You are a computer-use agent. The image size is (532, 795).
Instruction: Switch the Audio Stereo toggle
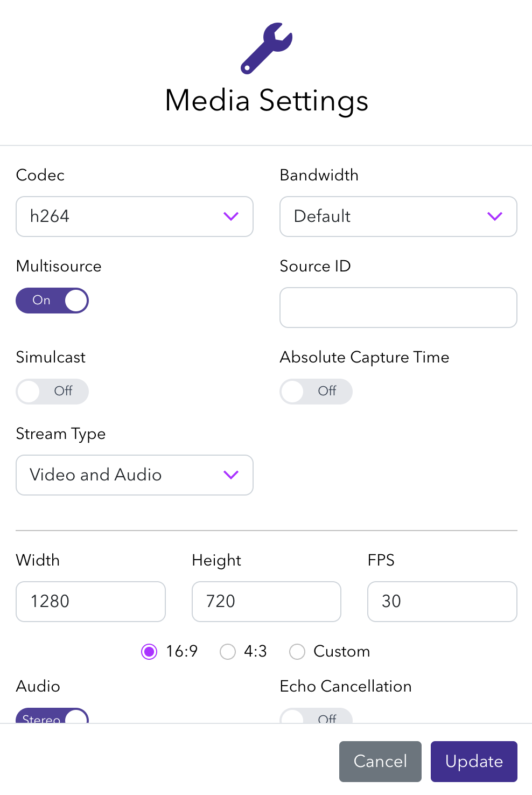pyautogui.click(x=52, y=716)
